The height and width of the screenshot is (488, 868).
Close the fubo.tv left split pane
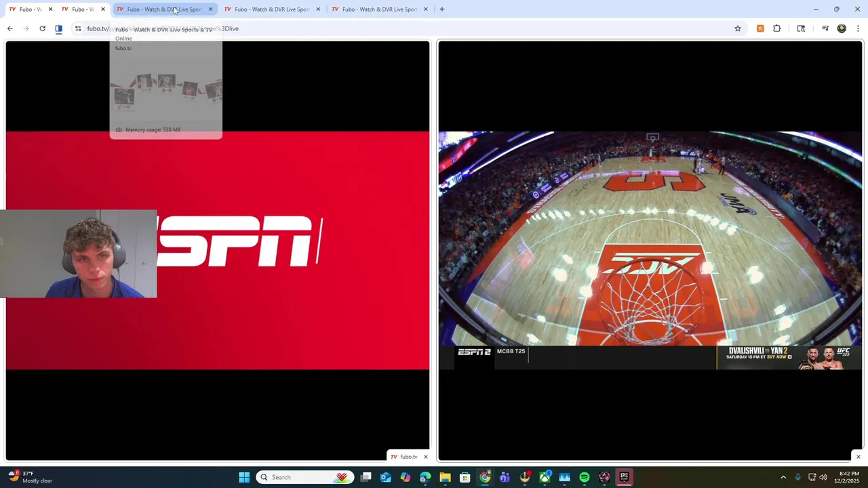pos(426,457)
